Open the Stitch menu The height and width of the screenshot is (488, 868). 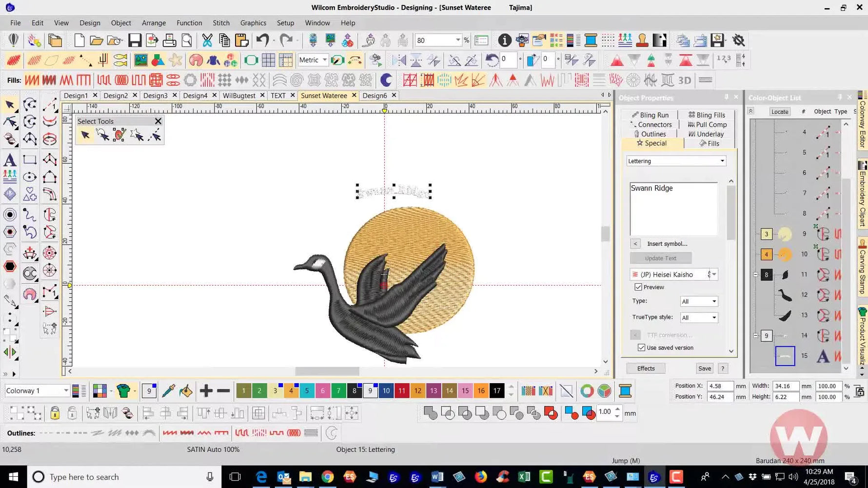tap(221, 22)
